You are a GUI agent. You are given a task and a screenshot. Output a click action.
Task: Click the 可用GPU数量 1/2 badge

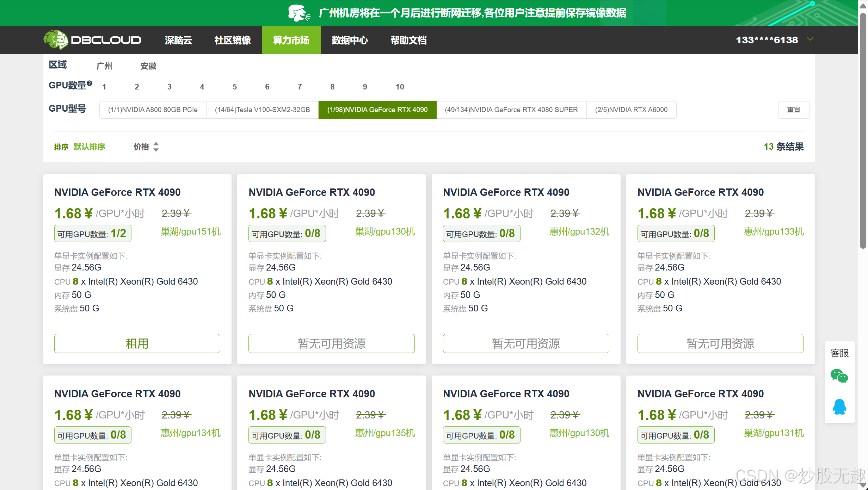[x=93, y=234]
